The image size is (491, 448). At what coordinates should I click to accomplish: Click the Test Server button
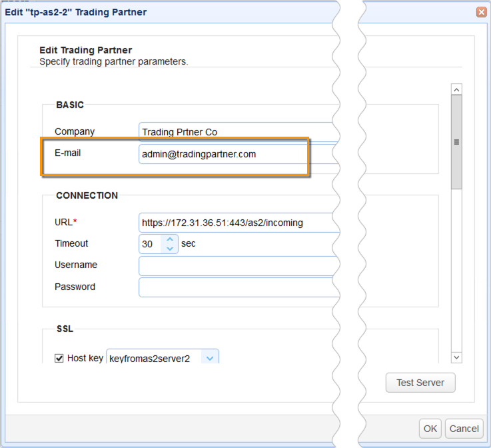point(420,383)
